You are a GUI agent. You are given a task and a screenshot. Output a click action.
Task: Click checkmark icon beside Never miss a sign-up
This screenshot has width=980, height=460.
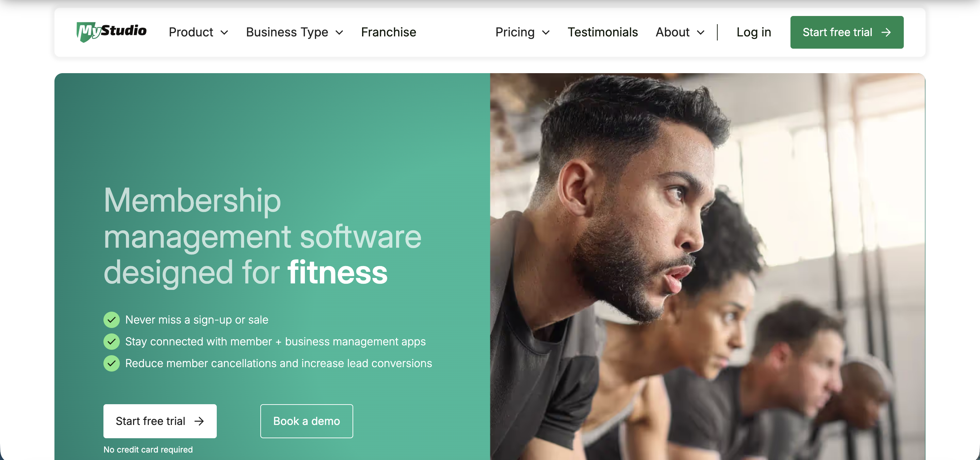pos(112,319)
